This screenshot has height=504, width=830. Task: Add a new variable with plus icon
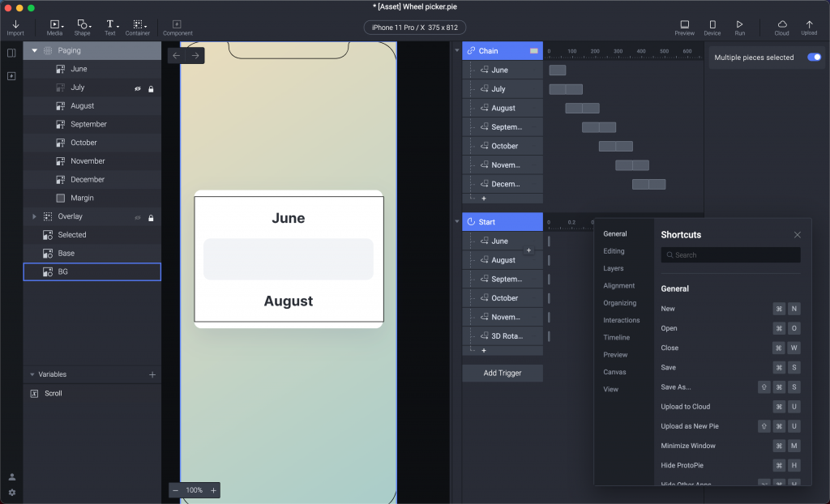(152, 375)
